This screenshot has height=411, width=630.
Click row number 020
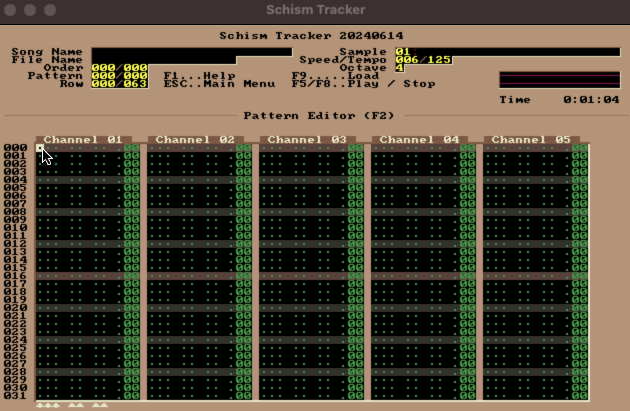coord(16,308)
